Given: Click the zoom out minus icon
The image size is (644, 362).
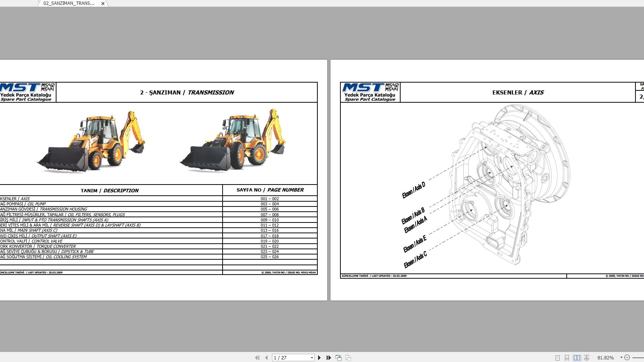Looking at the screenshot, I should (627, 357).
